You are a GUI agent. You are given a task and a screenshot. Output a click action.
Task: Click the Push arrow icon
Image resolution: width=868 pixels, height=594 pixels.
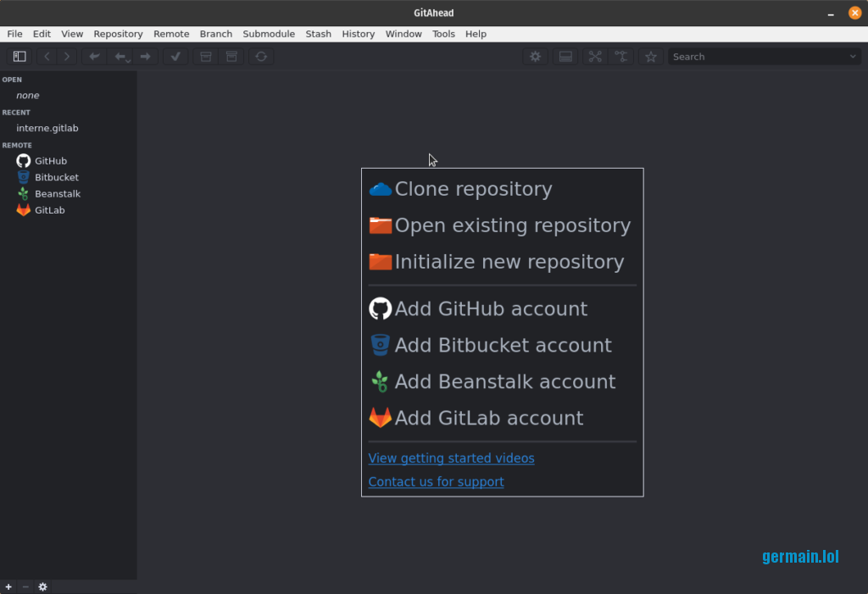pos(145,57)
